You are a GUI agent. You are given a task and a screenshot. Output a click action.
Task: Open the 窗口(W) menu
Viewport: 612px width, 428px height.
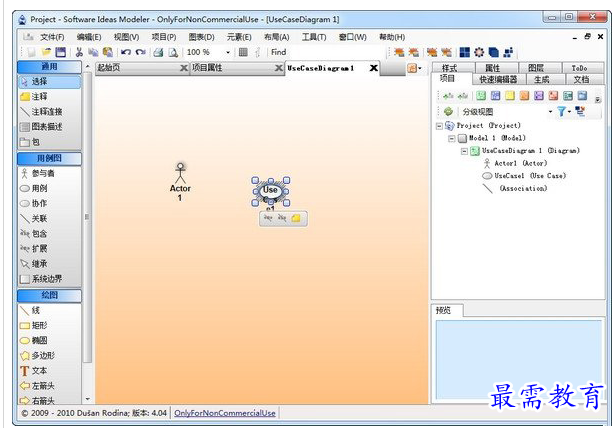click(352, 37)
